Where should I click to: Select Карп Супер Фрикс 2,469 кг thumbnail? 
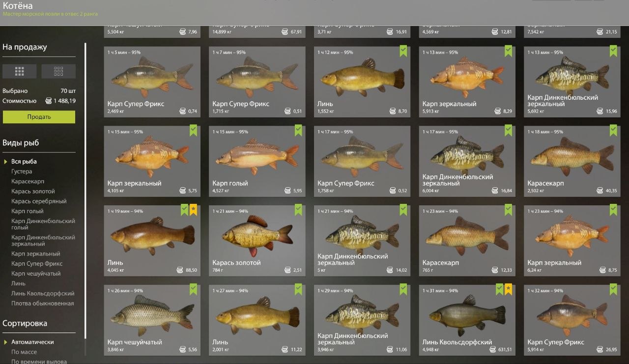click(x=152, y=82)
